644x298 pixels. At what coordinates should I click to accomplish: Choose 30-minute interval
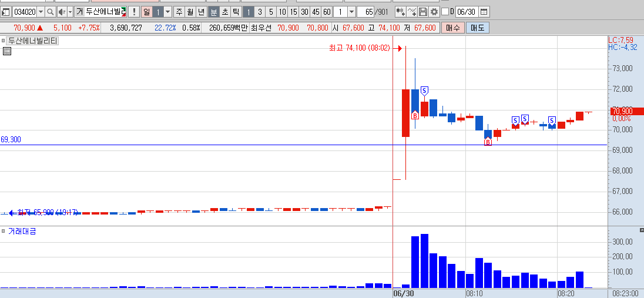pos(304,12)
